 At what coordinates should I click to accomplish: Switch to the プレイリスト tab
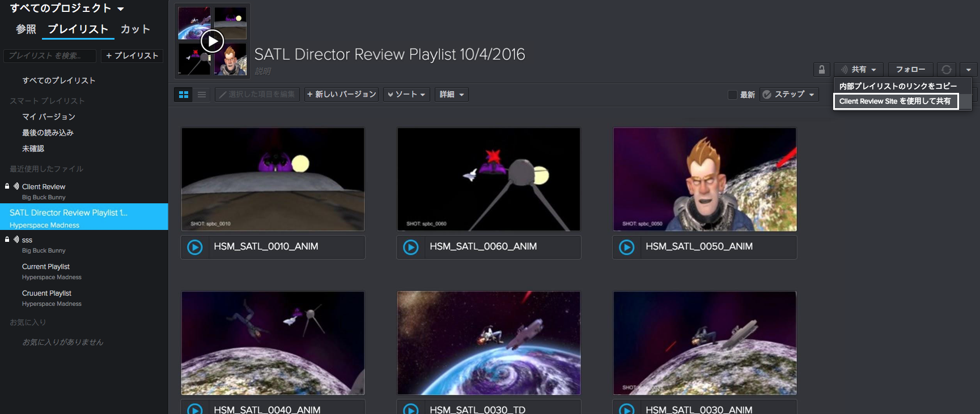point(78,29)
